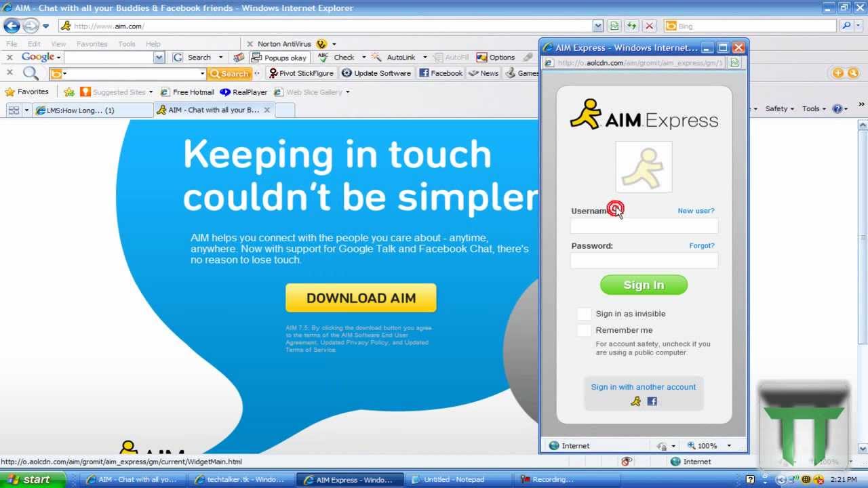
Task: Sign in with AIM account icon
Action: [635, 401]
